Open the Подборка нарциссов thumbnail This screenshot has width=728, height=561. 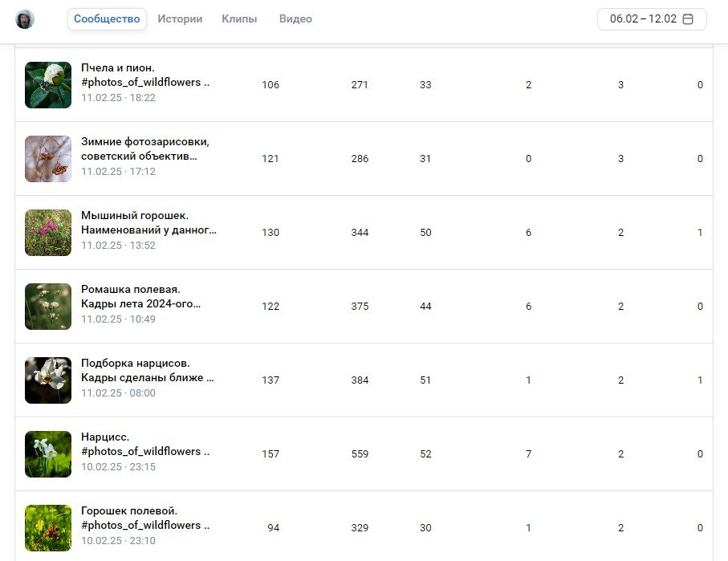coord(48,380)
